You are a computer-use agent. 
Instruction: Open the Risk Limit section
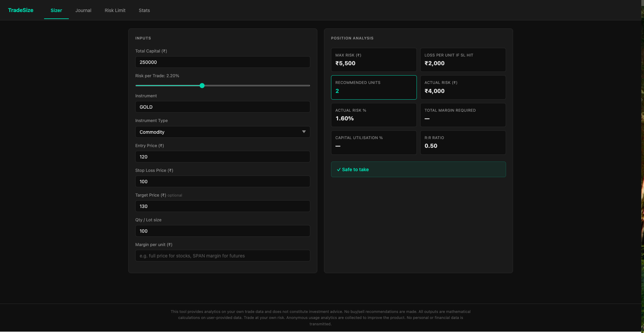tap(115, 10)
